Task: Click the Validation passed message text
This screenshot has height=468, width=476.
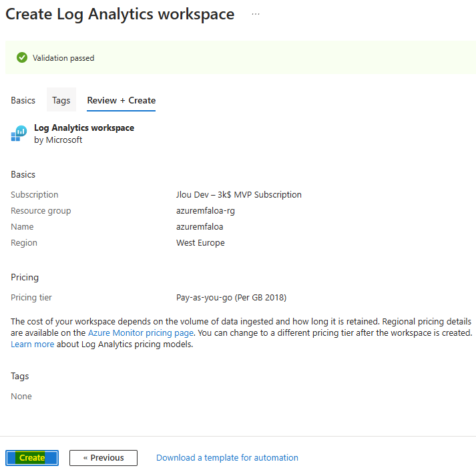Action: pos(63,58)
